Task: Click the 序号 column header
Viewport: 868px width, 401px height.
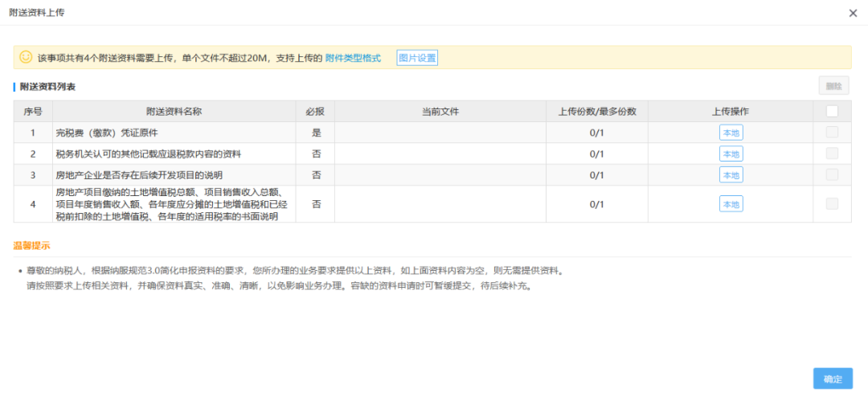Action: pos(33,112)
